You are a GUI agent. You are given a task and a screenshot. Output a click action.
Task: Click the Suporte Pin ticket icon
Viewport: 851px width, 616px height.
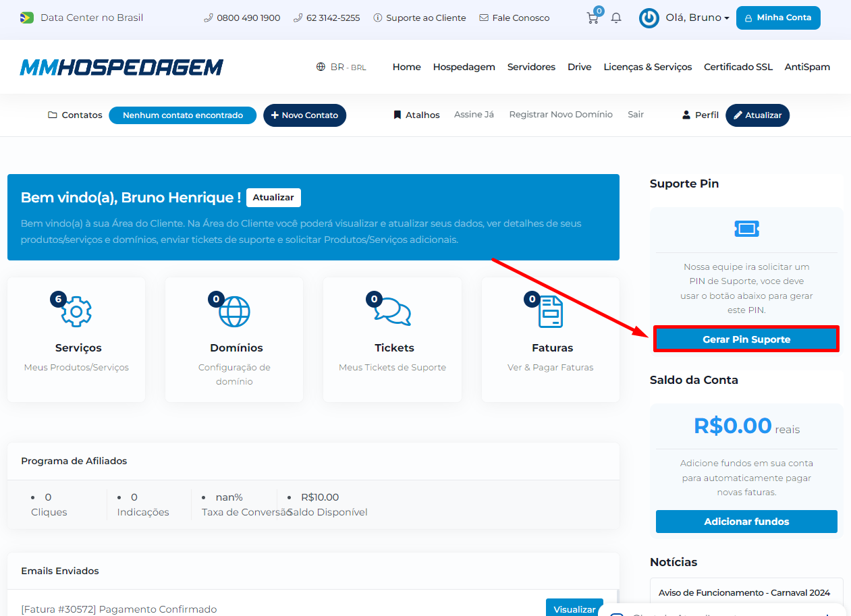746,229
